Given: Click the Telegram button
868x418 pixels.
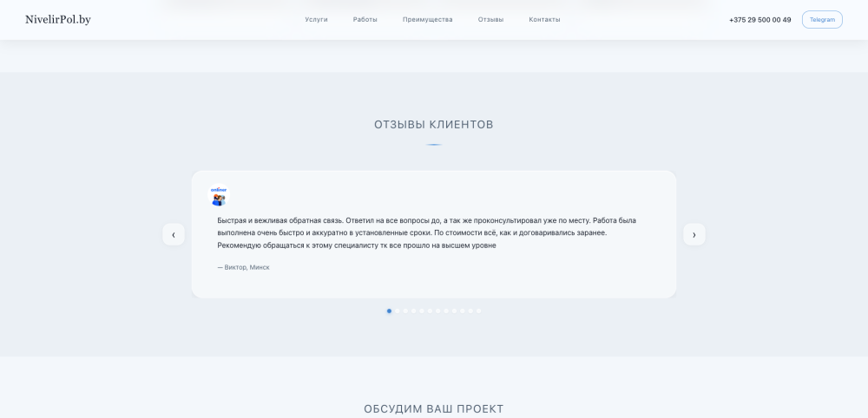Looking at the screenshot, I should [822, 19].
